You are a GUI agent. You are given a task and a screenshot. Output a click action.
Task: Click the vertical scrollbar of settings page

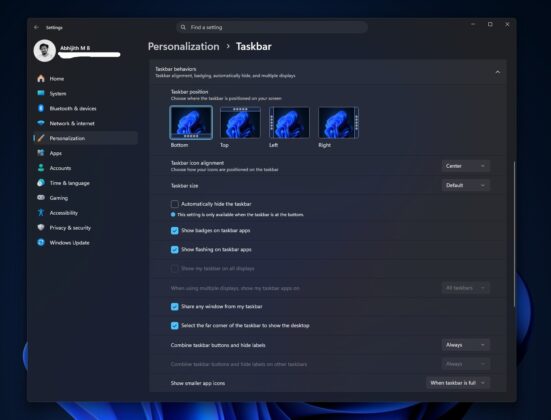tap(514, 234)
